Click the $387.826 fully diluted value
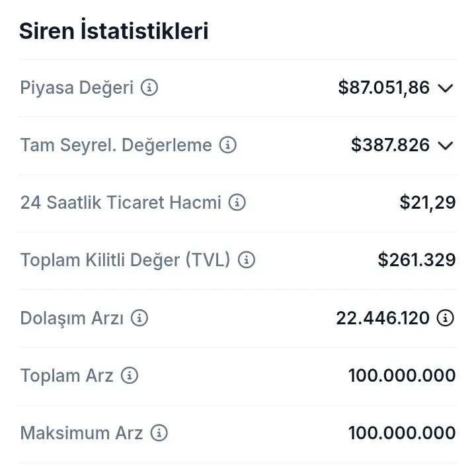The image size is (476, 467). 391,145
